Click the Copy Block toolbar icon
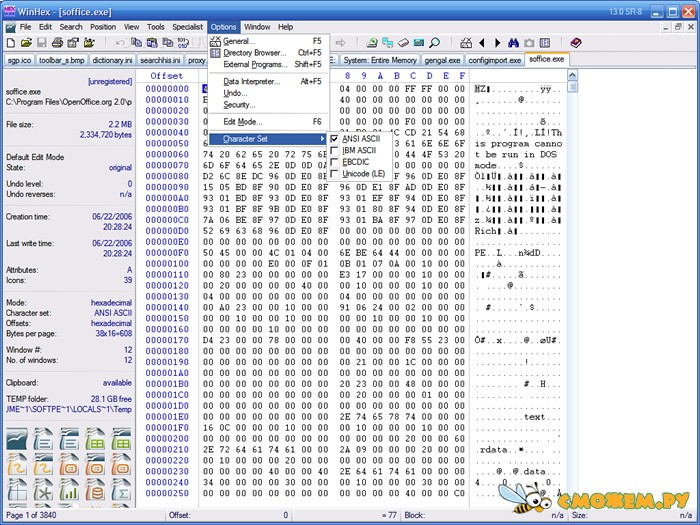Screen dimensions: 700x525 [136, 43]
